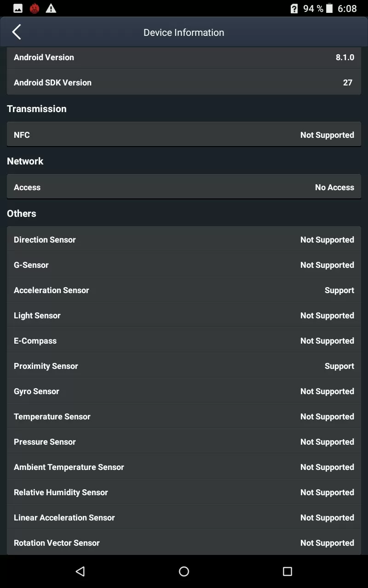Tap the Rotation Vector Sensor row

184,543
